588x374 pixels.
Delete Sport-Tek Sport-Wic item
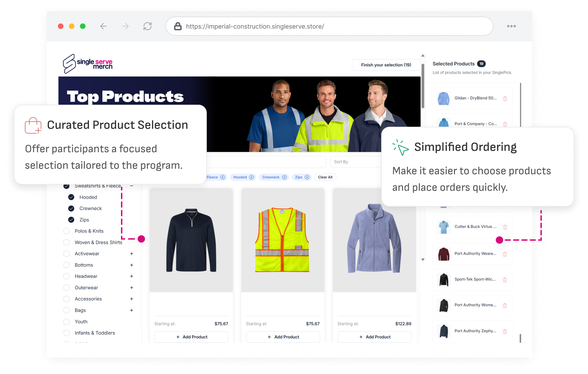point(505,280)
